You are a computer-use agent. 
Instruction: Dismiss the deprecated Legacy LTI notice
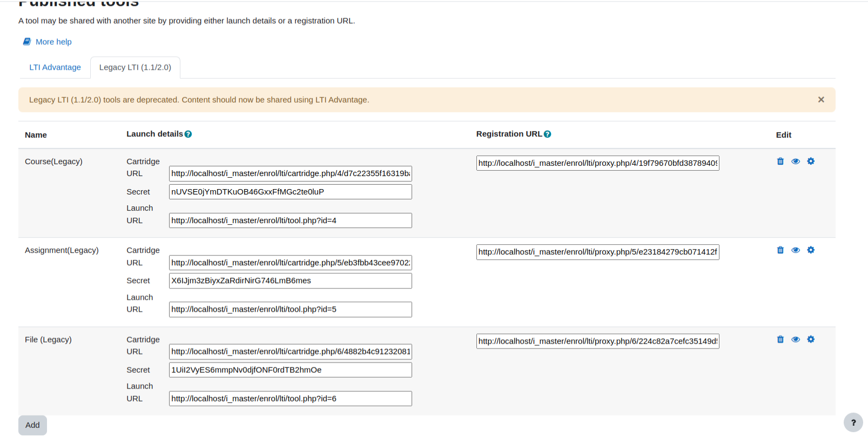(821, 99)
